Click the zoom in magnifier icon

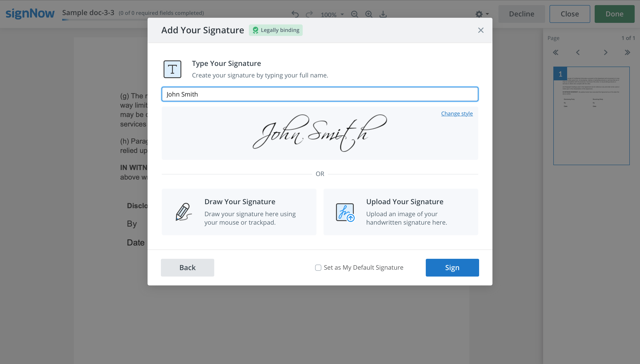pos(368,14)
